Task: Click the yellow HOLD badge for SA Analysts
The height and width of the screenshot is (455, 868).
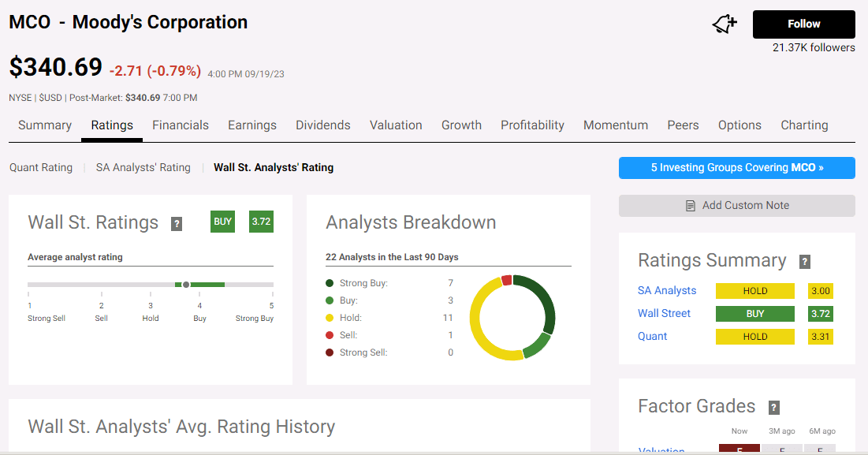Action: [755, 291]
